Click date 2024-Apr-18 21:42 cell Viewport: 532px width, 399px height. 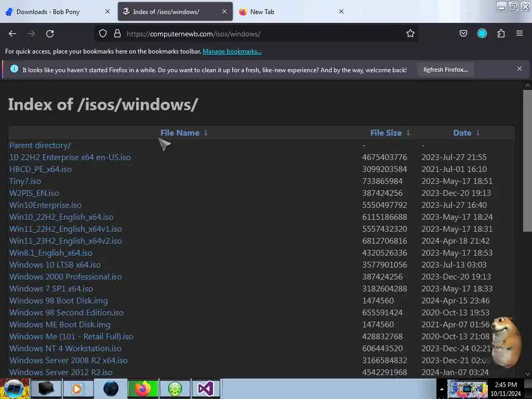point(455,241)
